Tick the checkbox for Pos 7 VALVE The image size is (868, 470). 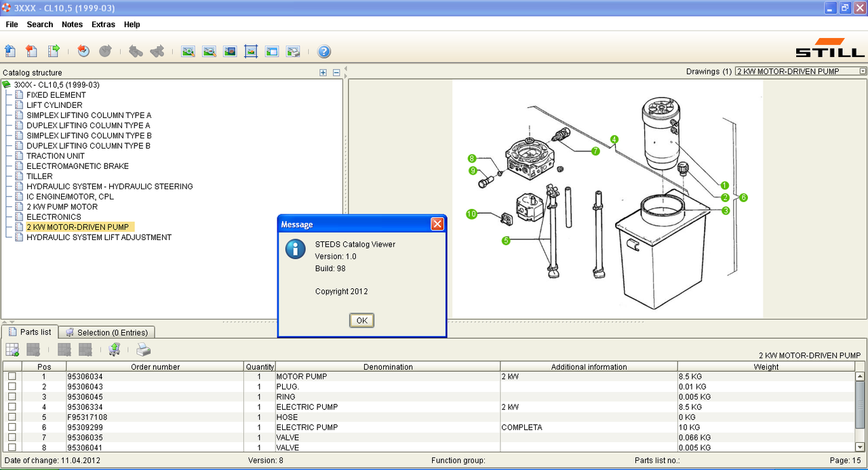12,437
